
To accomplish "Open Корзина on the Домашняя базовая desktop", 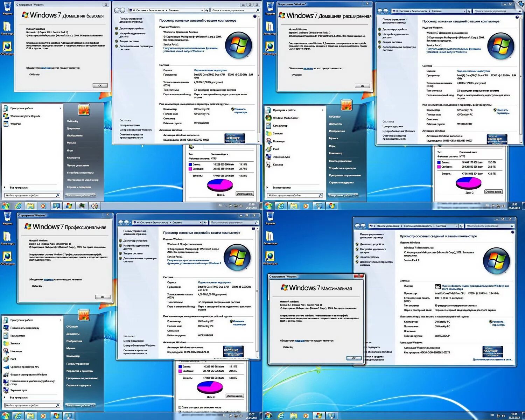I will (7, 8).
